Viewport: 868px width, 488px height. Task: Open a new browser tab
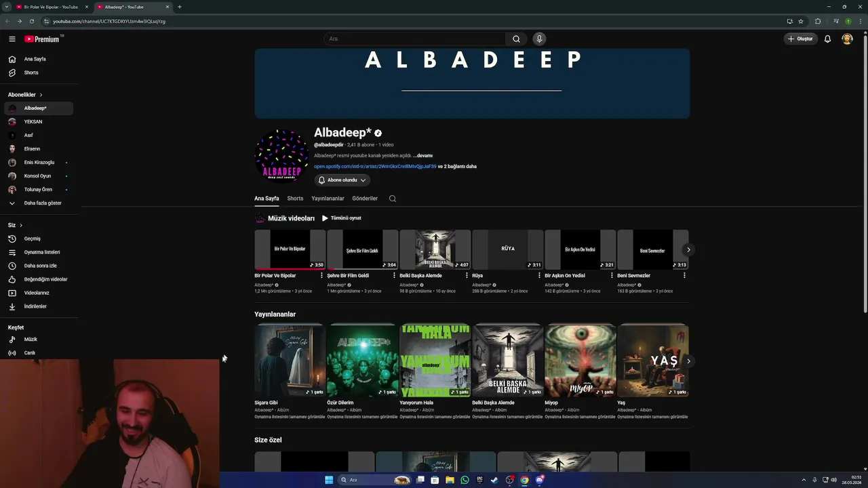180,7
